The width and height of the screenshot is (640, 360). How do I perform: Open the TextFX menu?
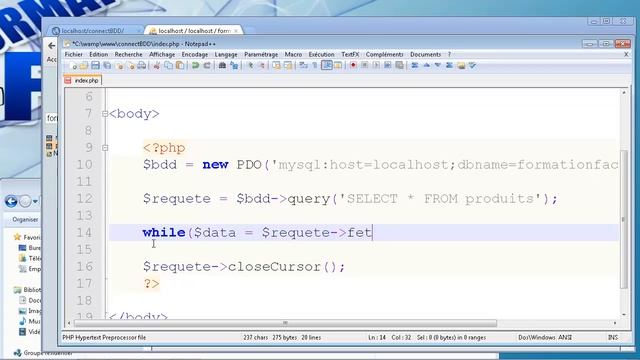tap(350, 54)
